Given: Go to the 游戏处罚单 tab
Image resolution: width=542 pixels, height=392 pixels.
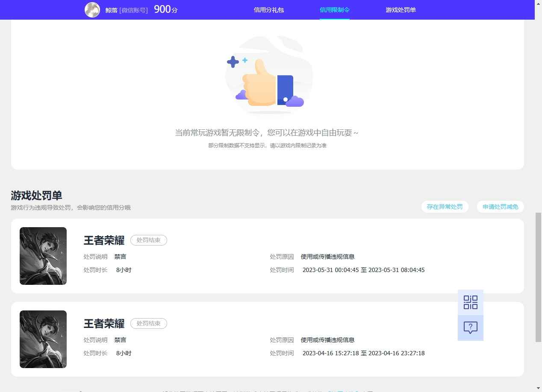Looking at the screenshot, I should click(x=401, y=10).
